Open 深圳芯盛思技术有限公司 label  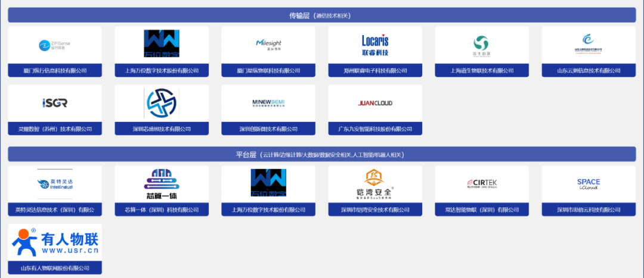162,129
